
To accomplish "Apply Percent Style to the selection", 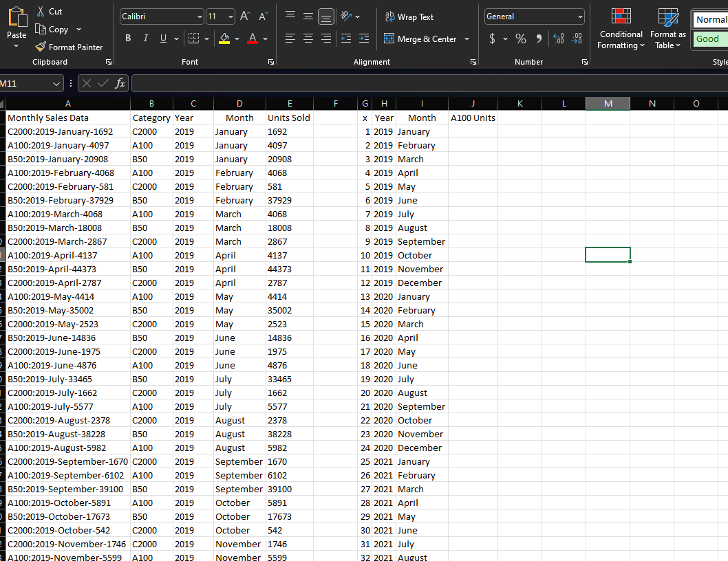I will click(521, 38).
